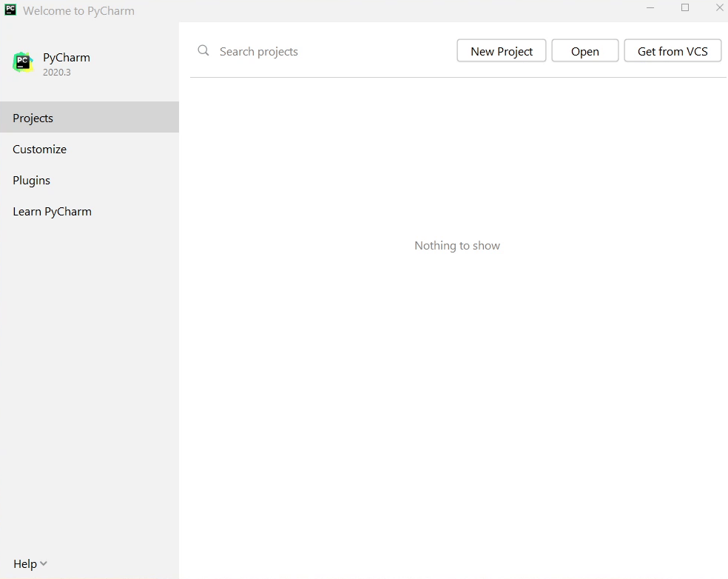Switch to the Customize section

40,150
